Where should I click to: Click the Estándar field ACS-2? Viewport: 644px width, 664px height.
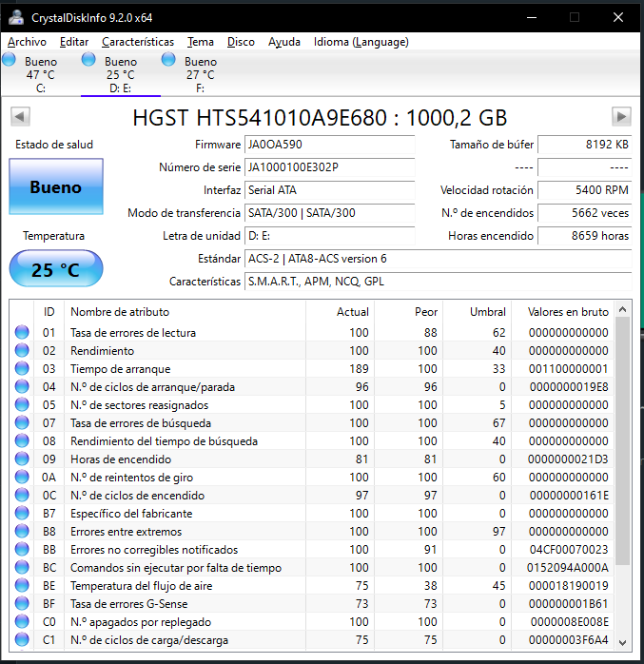439,259
